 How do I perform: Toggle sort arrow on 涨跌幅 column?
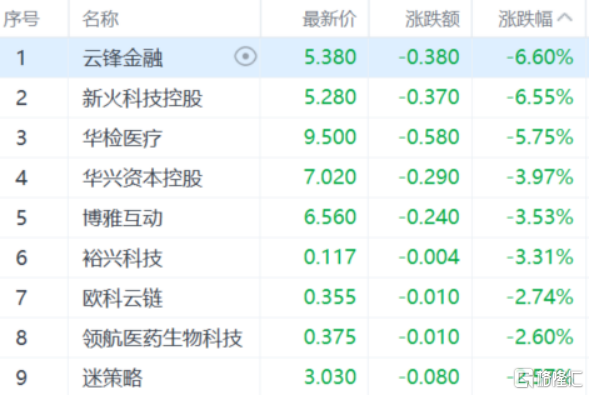[x=565, y=18]
